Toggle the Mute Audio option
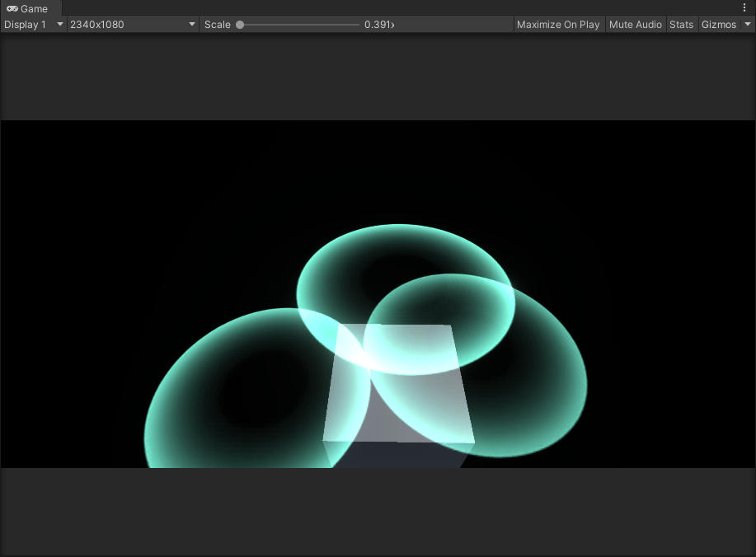Screen dimensions: 756x557 [x=635, y=25]
